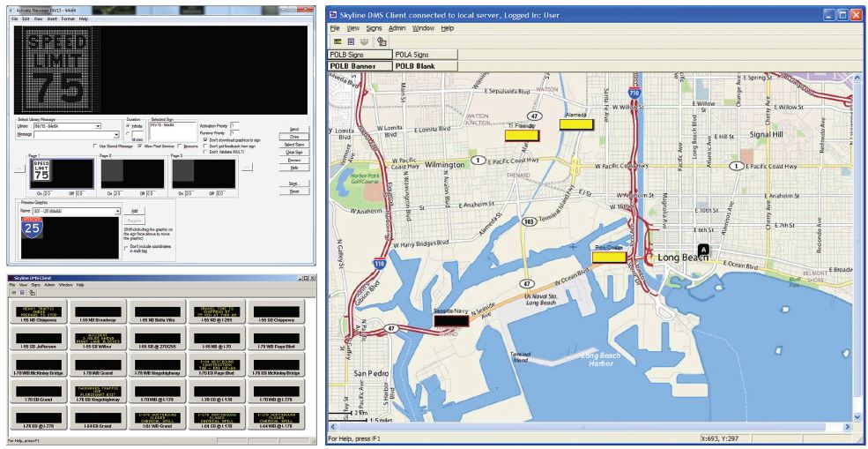868x449 pixels.
Task: Open the I-55 NB Bella Villa sign tile
Action: point(158,312)
